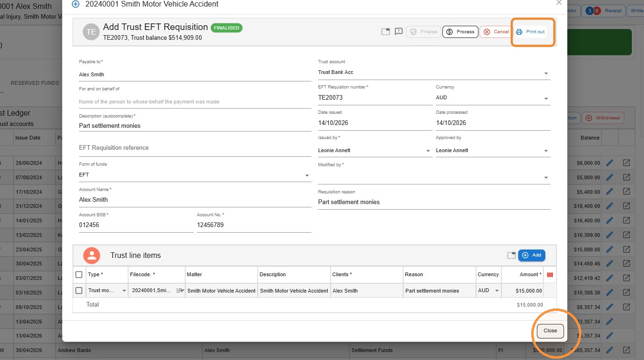This screenshot has height=360, width=644.
Task: Click the plus icon beside matter title
Action: pyautogui.click(x=75, y=4)
